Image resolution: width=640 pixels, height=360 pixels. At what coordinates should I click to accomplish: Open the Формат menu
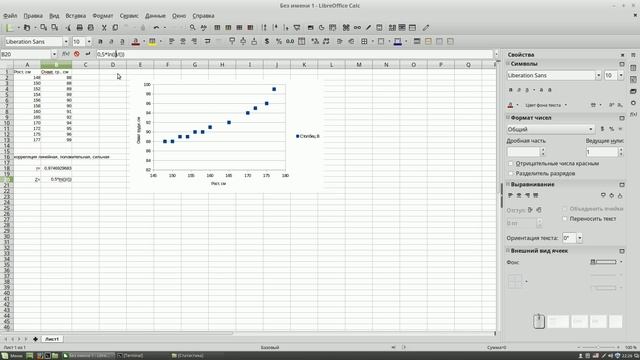(x=102, y=16)
